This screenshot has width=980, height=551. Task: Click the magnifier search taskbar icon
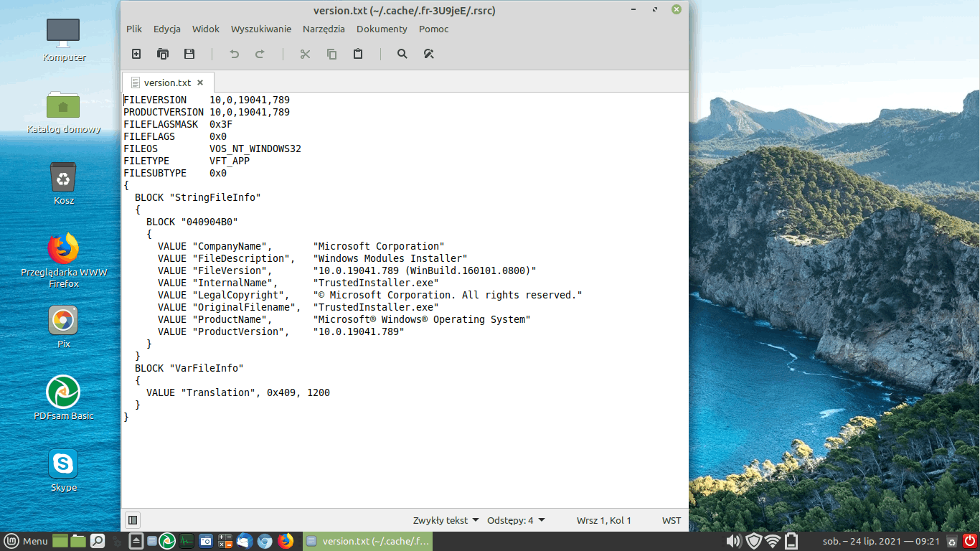[97, 541]
